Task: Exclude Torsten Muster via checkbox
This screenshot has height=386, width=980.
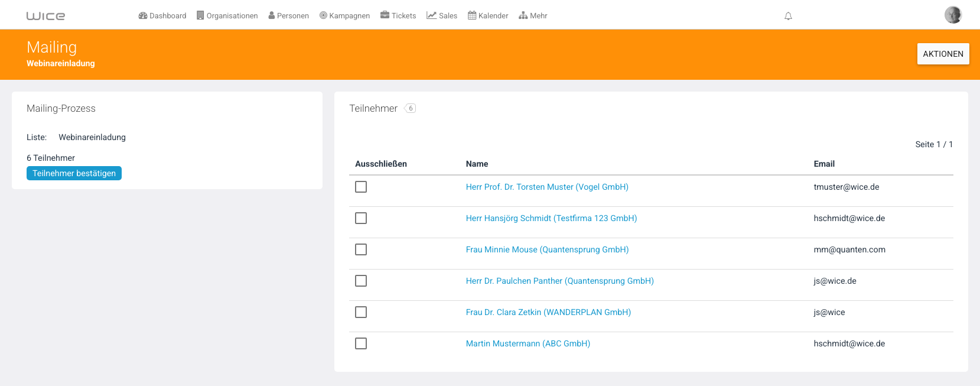Action: click(x=361, y=187)
